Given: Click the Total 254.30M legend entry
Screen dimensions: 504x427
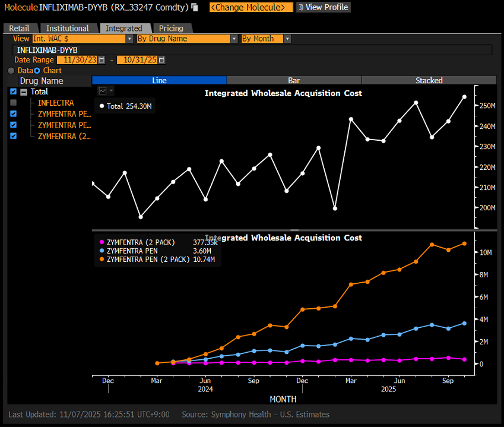Looking at the screenshot, I should tap(125, 106).
